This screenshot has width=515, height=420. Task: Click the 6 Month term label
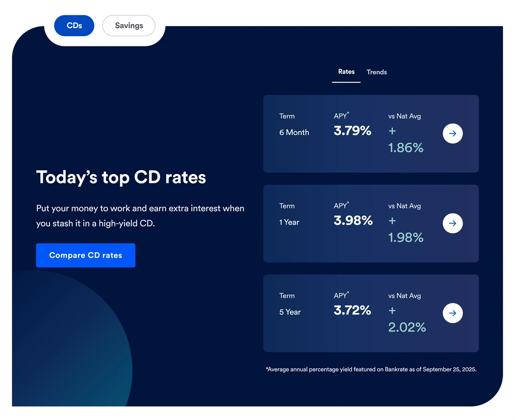[x=294, y=132]
